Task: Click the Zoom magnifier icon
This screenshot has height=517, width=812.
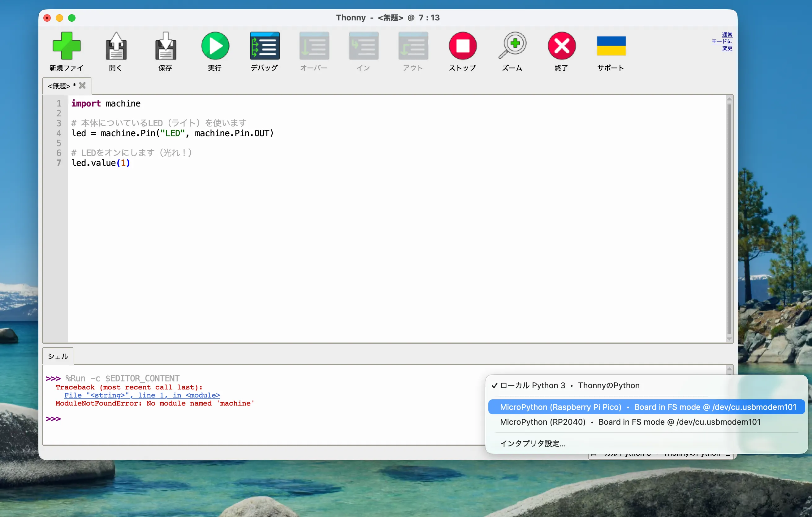Action: click(x=512, y=46)
